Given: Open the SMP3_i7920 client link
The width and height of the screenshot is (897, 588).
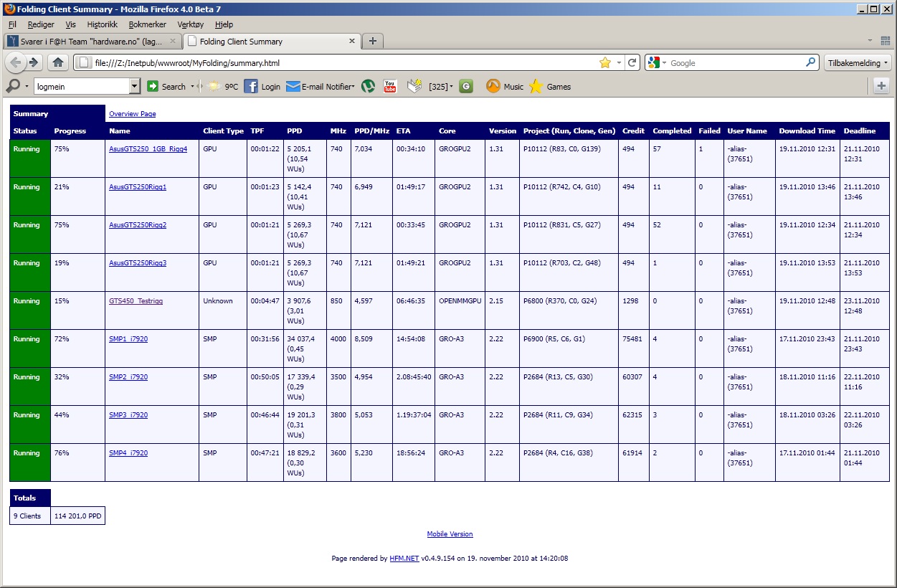Looking at the screenshot, I should tap(128, 415).
